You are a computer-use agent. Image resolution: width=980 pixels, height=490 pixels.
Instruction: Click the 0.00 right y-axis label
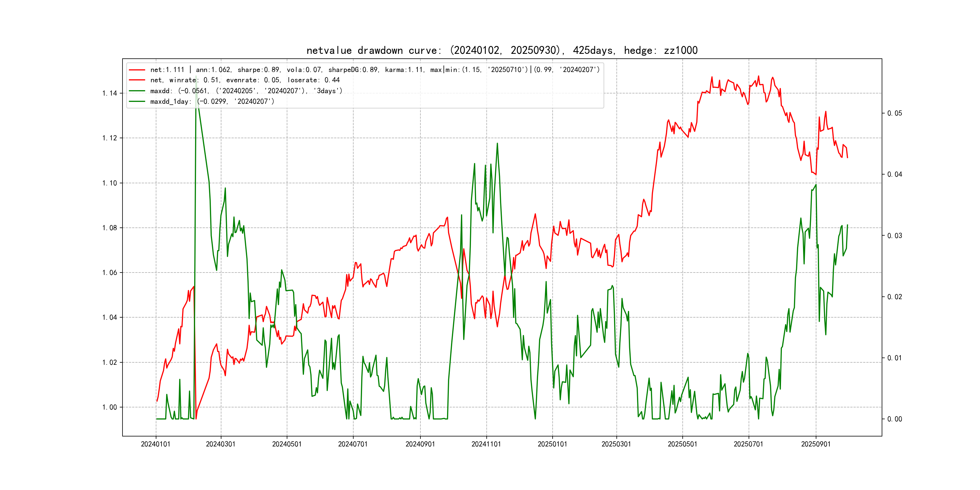click(x=894, y=419)
